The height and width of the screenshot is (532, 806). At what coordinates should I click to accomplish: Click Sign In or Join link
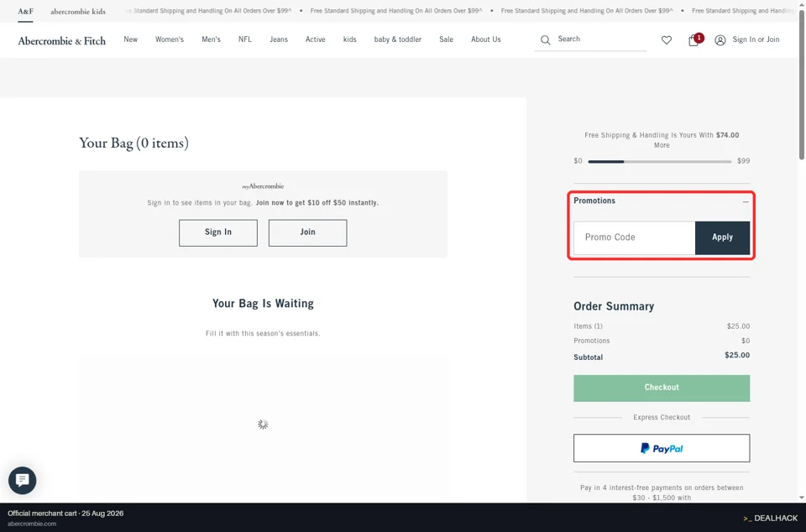(x=756, y=39)
